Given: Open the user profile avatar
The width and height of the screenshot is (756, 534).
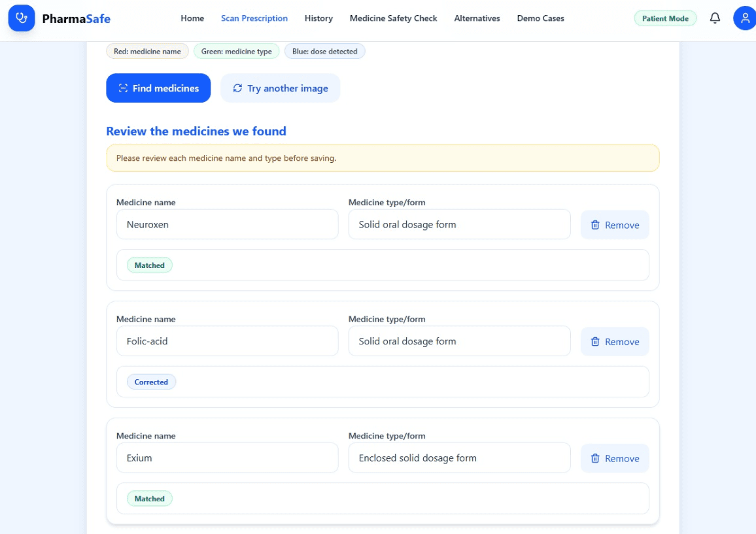Looking at the screenshot, I should point(744,18).
